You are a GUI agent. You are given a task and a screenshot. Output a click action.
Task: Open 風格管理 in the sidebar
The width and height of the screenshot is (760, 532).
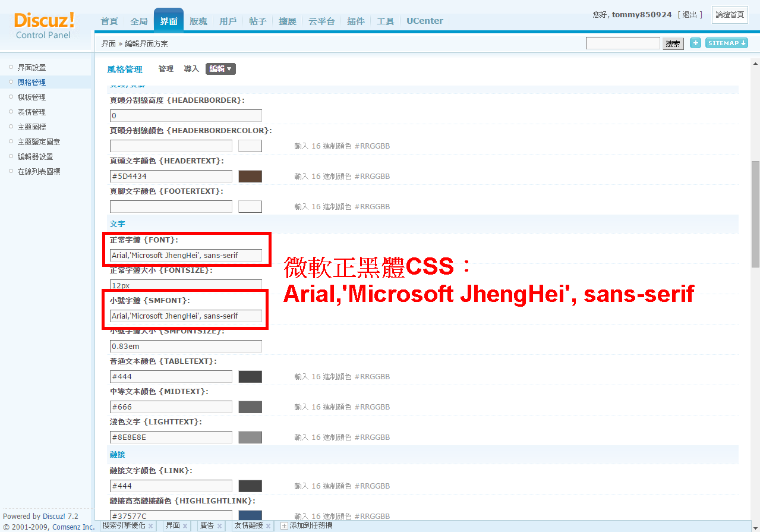point(31,82)
